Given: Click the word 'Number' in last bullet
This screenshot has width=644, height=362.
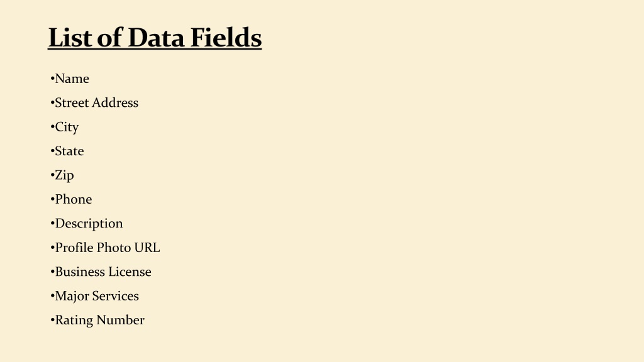Looking at the screenshot, I should pos(120,320).
